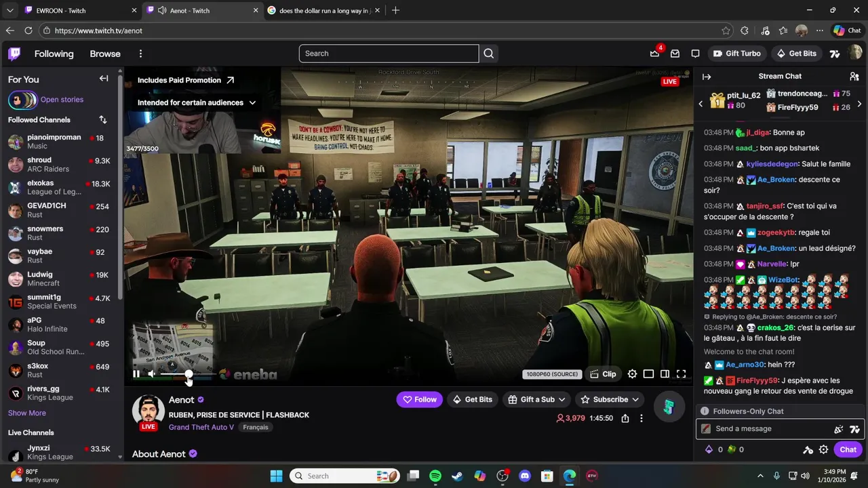Image resolution: width=868 pixels, height=488 pixels.
Task: Reload the browser page
Action: pos(28,30)
